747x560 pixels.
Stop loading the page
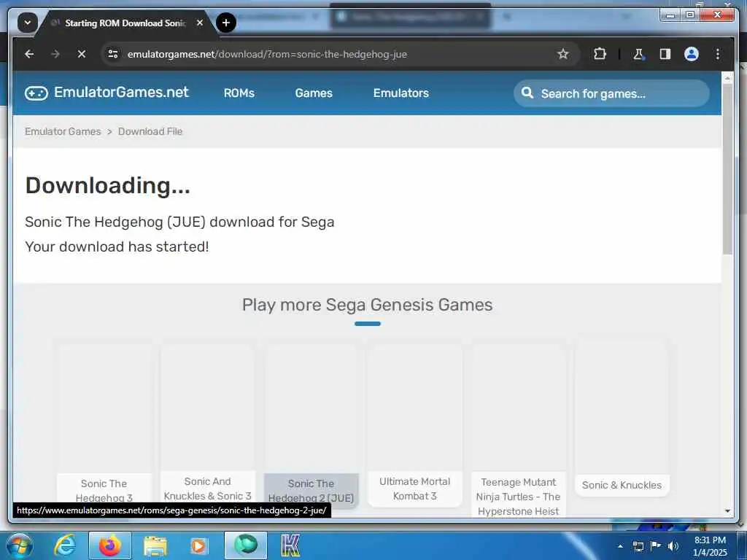pos(82,54)
